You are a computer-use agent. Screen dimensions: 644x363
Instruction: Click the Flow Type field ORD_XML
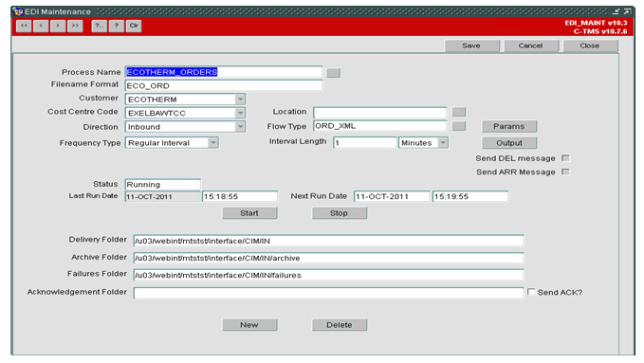point(380,126)
